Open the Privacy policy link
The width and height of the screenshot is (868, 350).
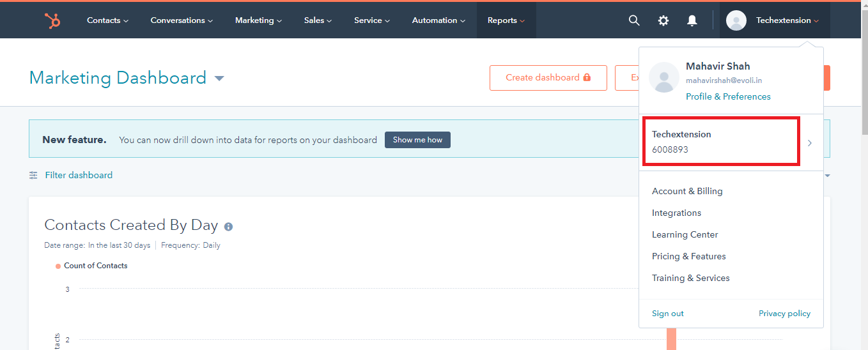coord(784,314)
